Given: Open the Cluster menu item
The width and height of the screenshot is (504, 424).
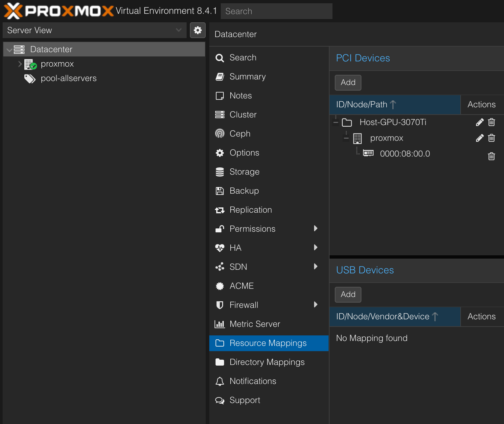Looking at the screenshot, I should 269,115.
